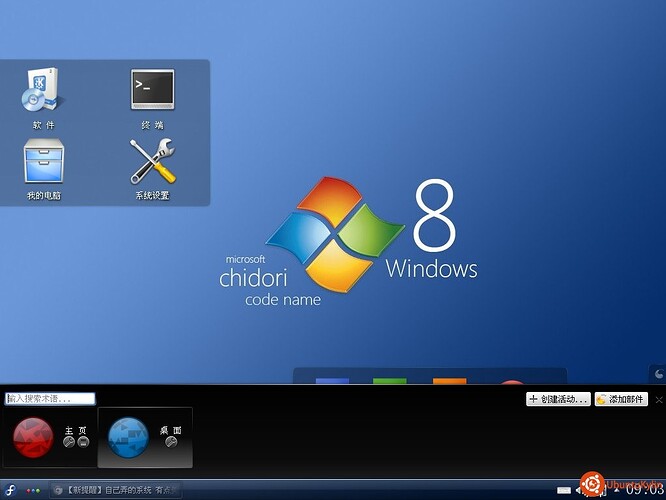Close the activity manager panel
666x500 pixels.
tap(659, 400)
